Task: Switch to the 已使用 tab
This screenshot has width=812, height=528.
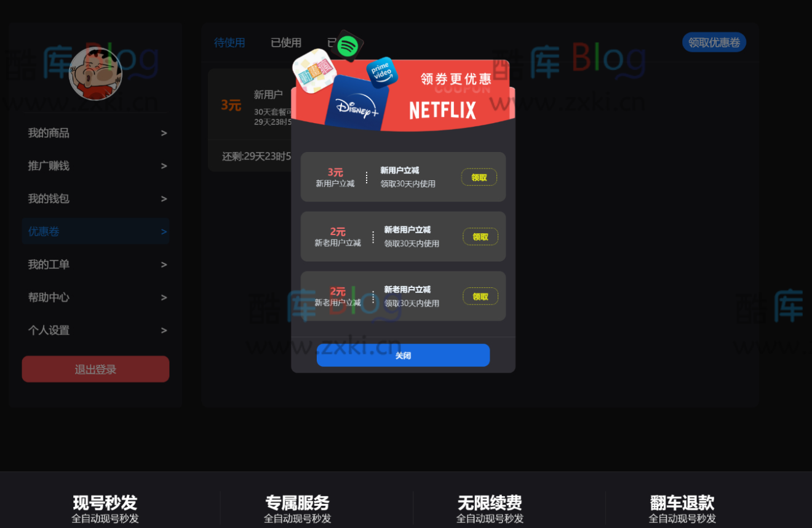Action: [285, 42]
